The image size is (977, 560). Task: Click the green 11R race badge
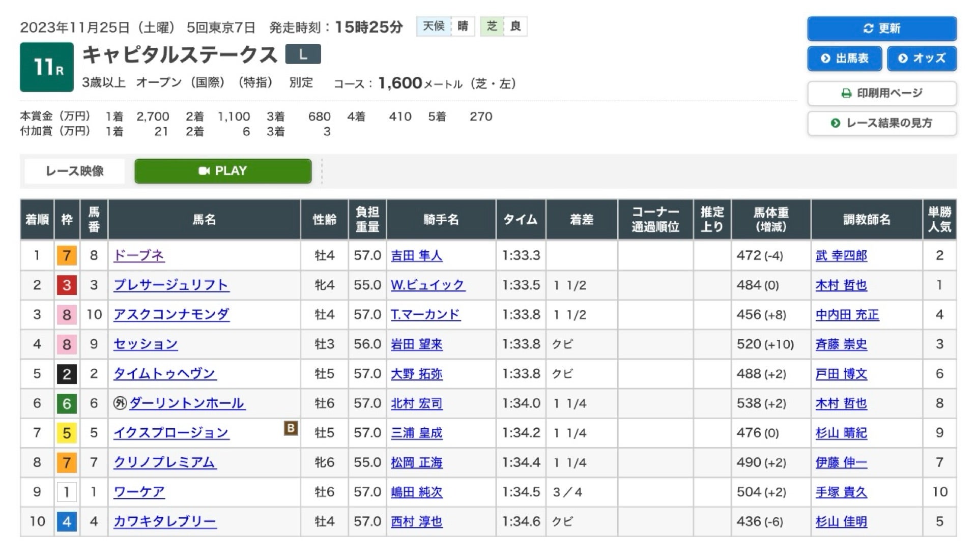coord(47,67)
